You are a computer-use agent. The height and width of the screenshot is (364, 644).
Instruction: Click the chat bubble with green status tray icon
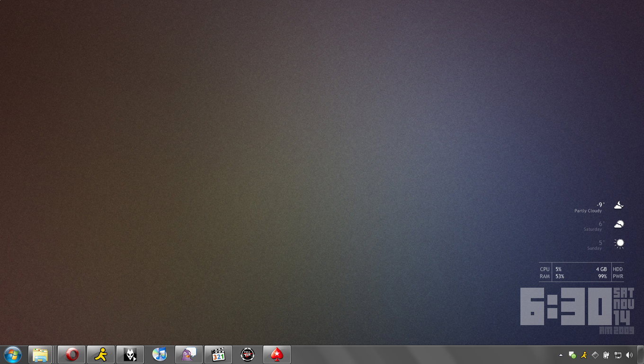(x=572, y=355)
